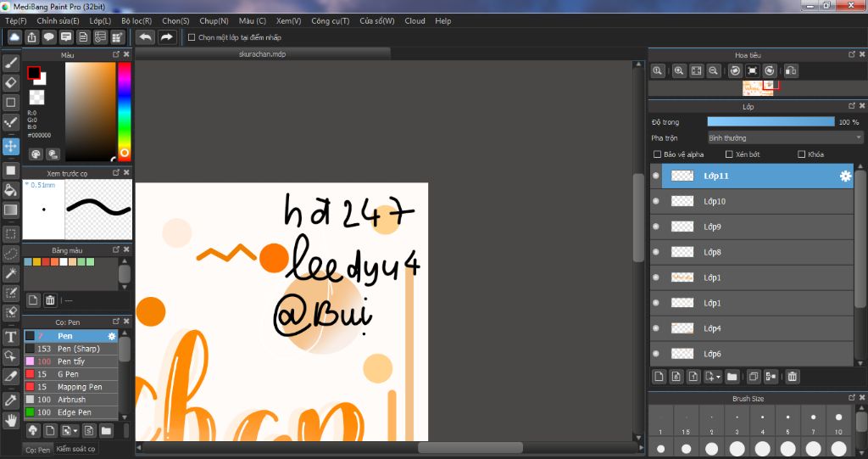Open settings gear on Lớp11 layer
This screenshot has height=459, width=868.
coord(845,176)
